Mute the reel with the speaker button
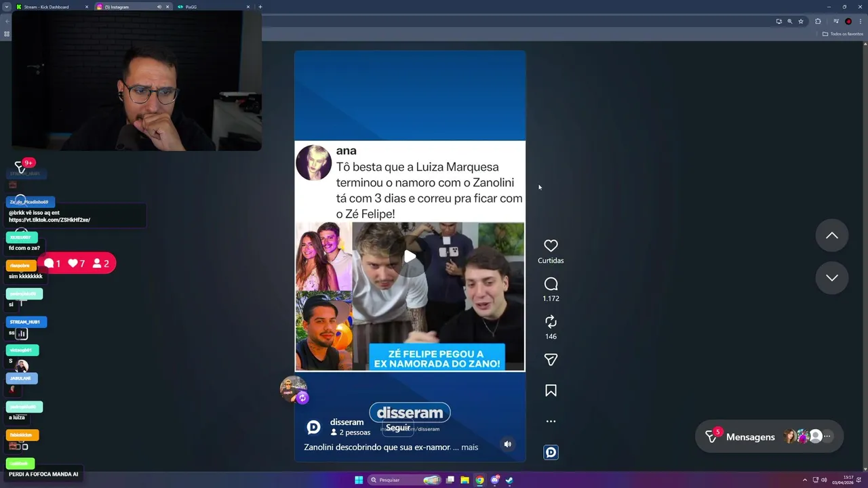Image resolution: width=868 pixels, height=488 pixels. coord(507,444)
